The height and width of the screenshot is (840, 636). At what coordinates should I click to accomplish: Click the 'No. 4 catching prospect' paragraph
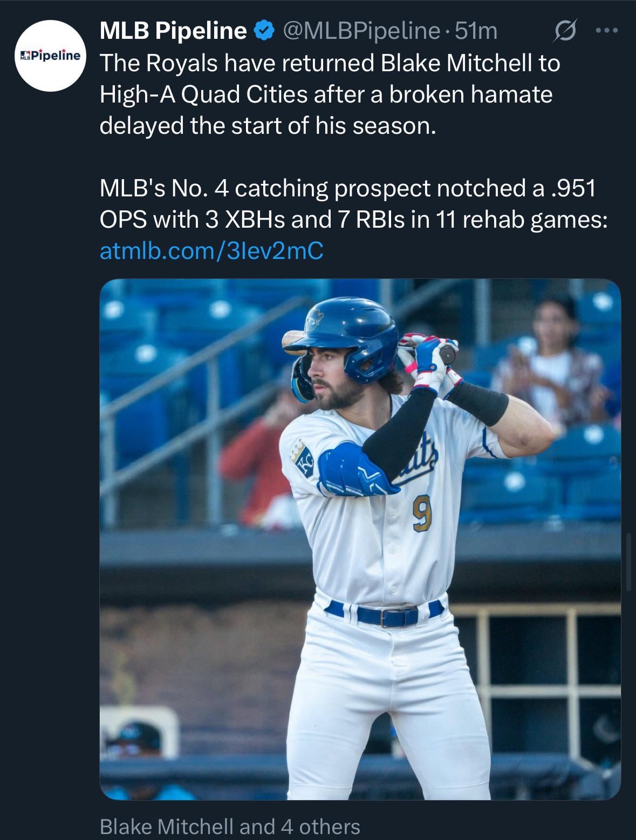pos(347,188)
